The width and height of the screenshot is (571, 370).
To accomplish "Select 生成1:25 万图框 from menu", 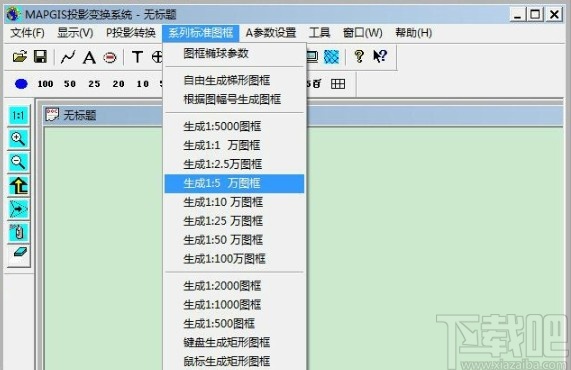I will click(234, 221).
